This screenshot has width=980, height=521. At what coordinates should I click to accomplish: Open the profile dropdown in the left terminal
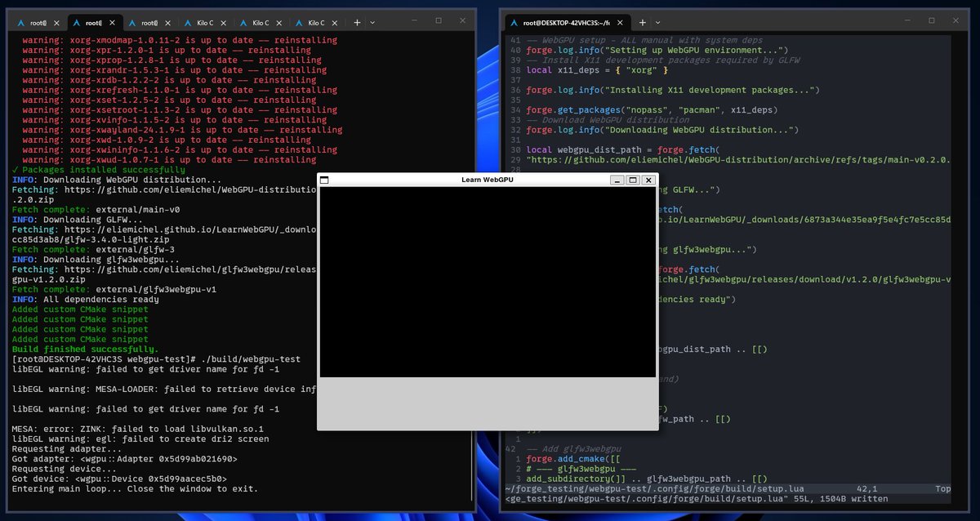click(372, 22)
